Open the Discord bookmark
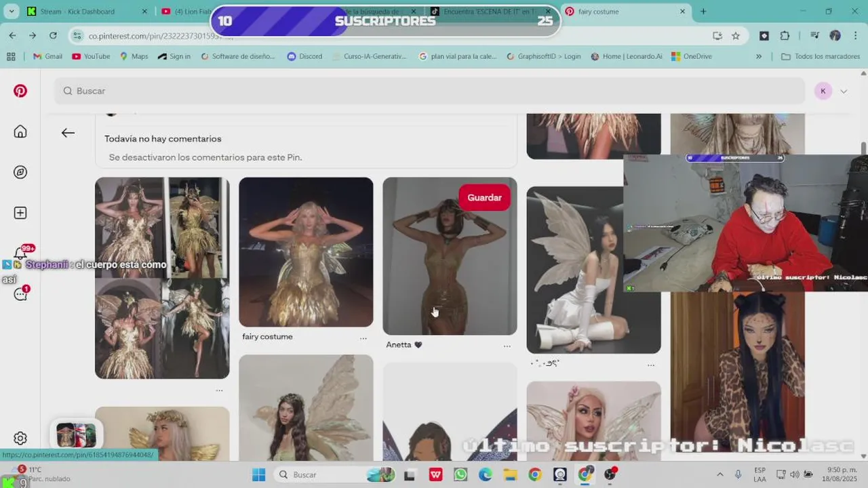 304,56
